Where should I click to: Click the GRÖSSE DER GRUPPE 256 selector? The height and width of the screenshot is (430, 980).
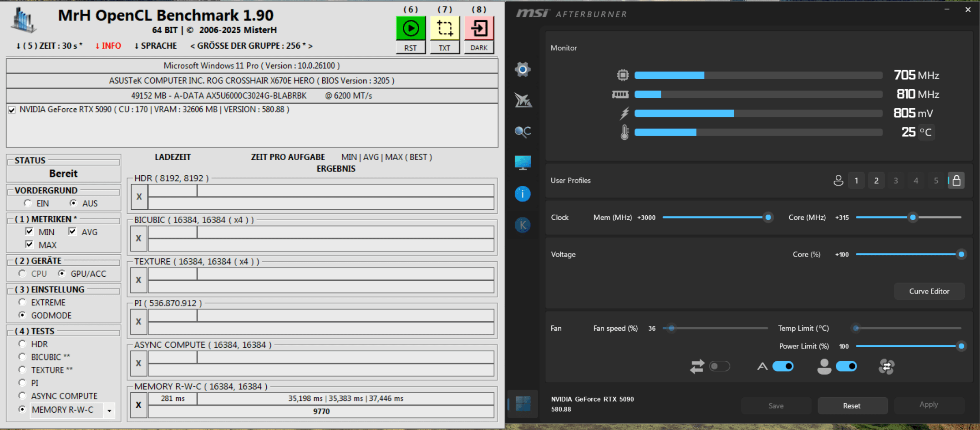pos(251,46)
